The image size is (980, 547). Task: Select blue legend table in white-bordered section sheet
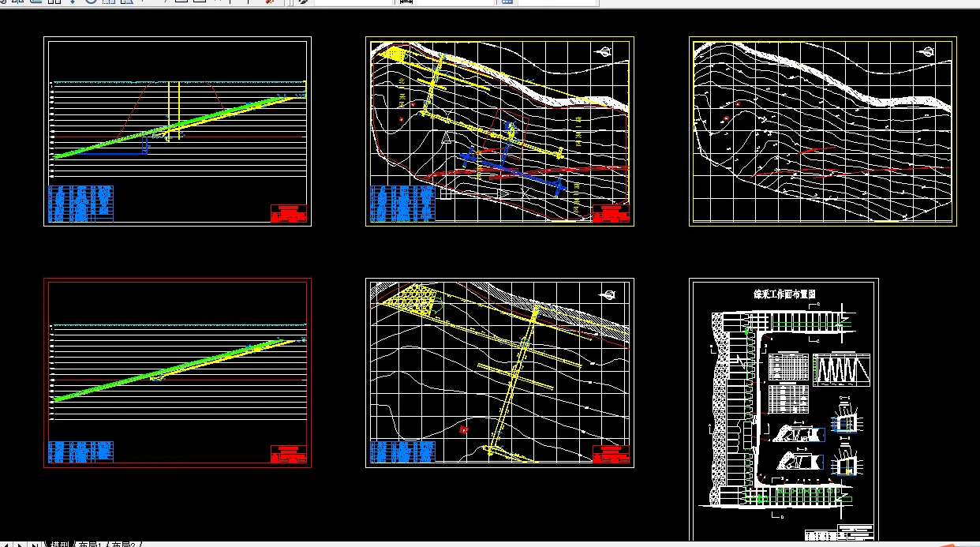(80, 203)
